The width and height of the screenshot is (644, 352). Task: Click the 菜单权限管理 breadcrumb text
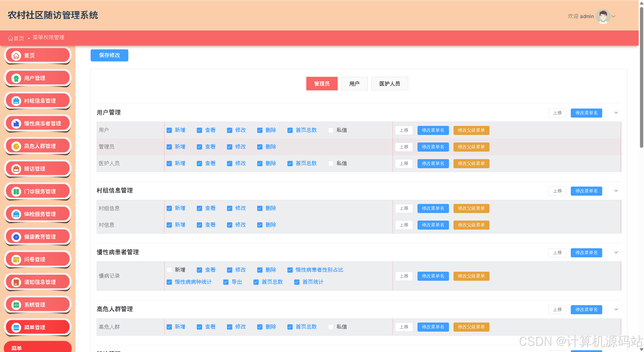click(x=49, y=38)
